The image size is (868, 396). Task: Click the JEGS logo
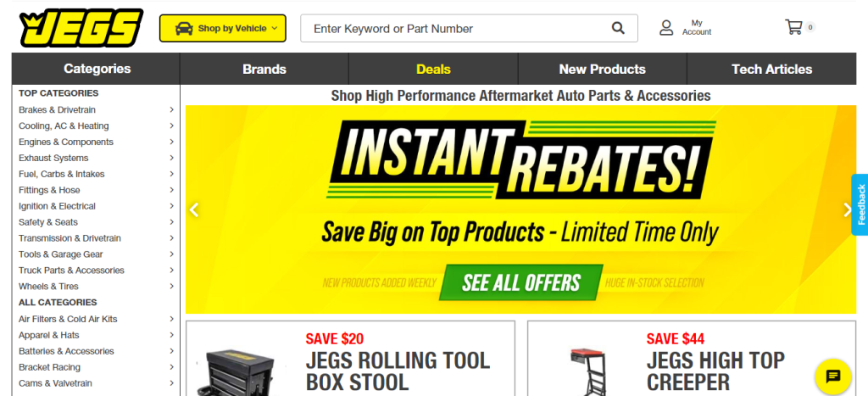[81, 28]
